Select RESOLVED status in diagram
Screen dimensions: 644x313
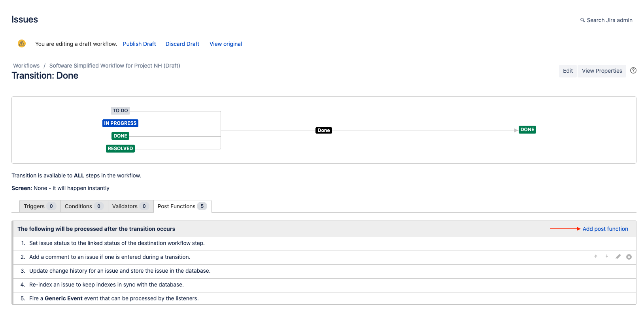click(120, 149)
